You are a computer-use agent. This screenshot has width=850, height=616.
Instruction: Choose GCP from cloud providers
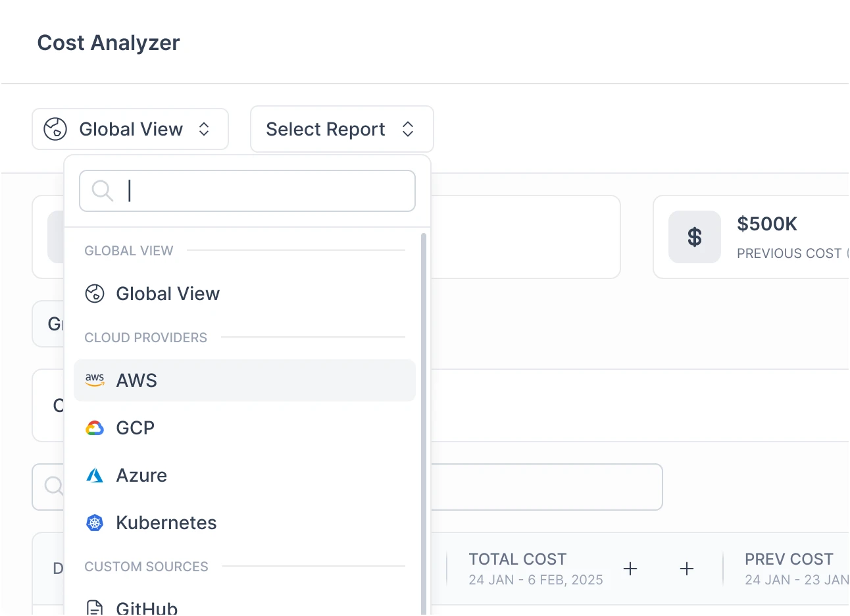pyautogui.click(x=245, y=428)
